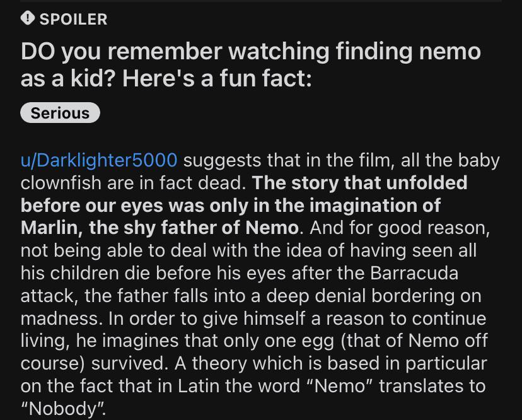This screenshot has height=420, width=522.
Task: Click the Serious post flair pill
Action: 59,112
